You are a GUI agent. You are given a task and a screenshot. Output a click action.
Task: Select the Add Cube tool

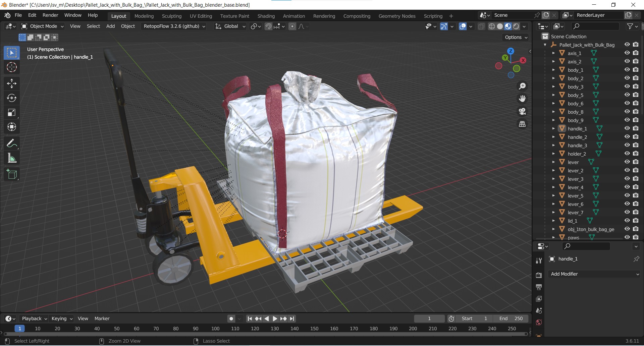click(x=12, y=174)
